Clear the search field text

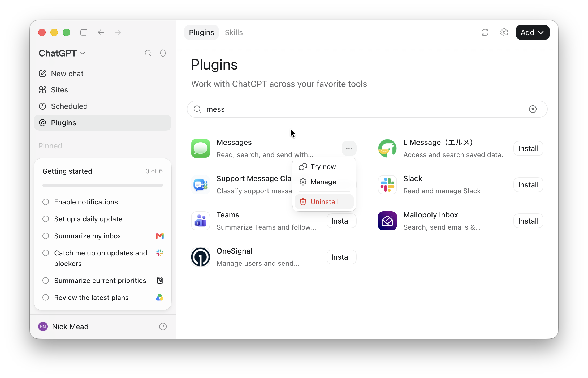click(x=533, y=109)
